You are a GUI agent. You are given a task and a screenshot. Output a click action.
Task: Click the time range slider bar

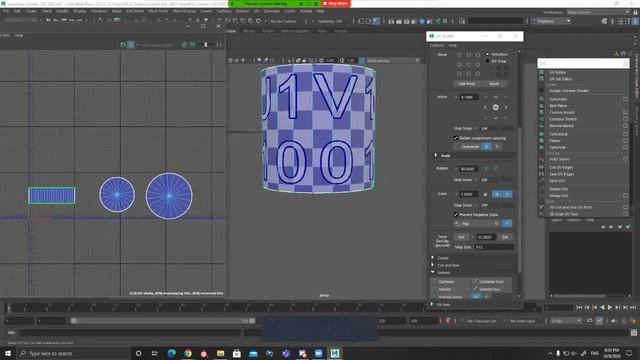(163, 321)
